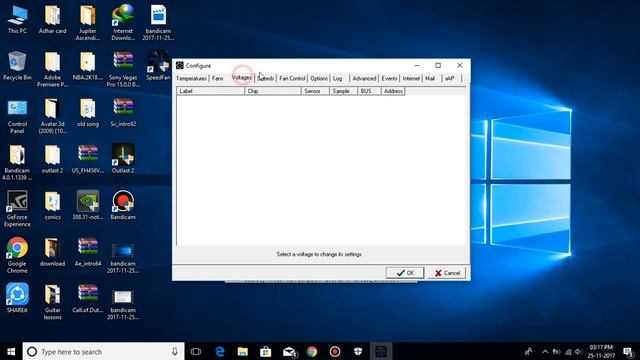Select the NBA 2K18 folder
The height and width of the screenshot is (360, 640).
point(88,65)
